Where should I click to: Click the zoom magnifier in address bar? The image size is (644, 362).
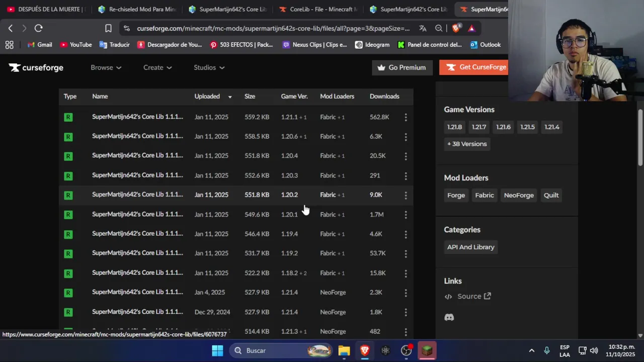click(439, 28)
